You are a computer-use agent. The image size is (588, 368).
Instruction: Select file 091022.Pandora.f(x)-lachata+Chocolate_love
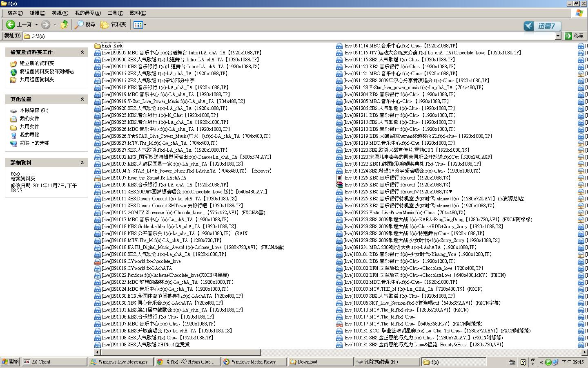[165, 275]
